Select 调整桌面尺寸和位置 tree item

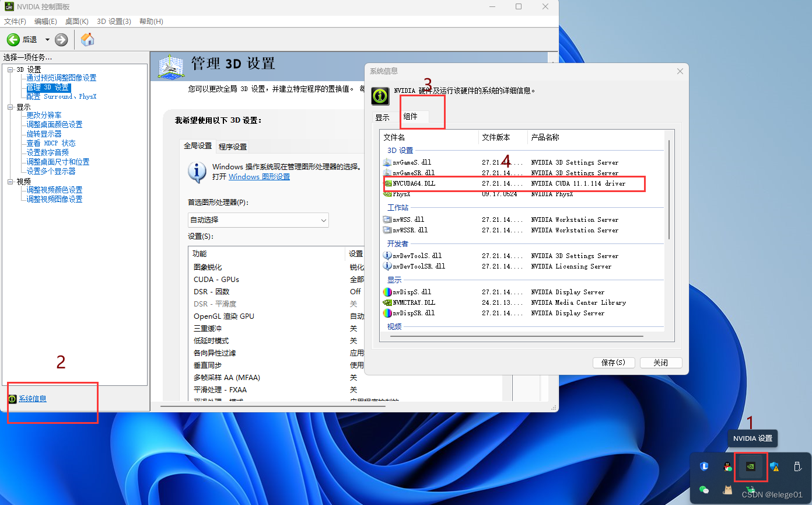pyautogui.click(x=58, y=162)
